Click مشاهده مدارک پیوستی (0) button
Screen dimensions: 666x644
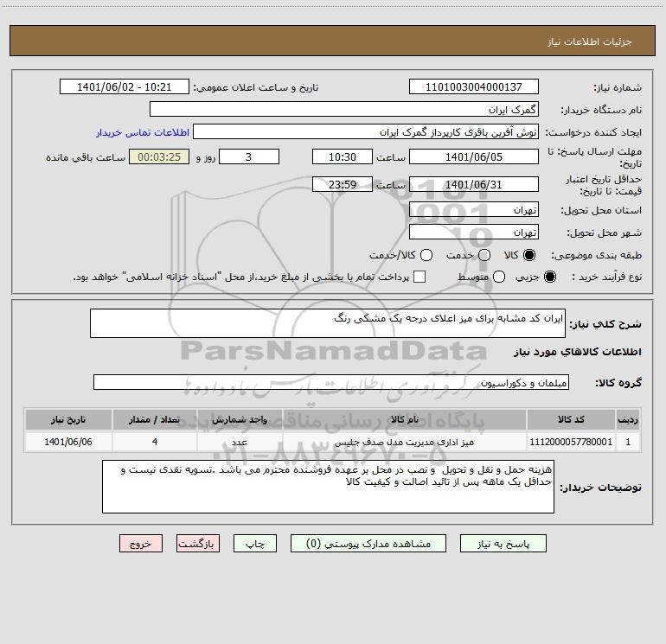tap(368, 544)
